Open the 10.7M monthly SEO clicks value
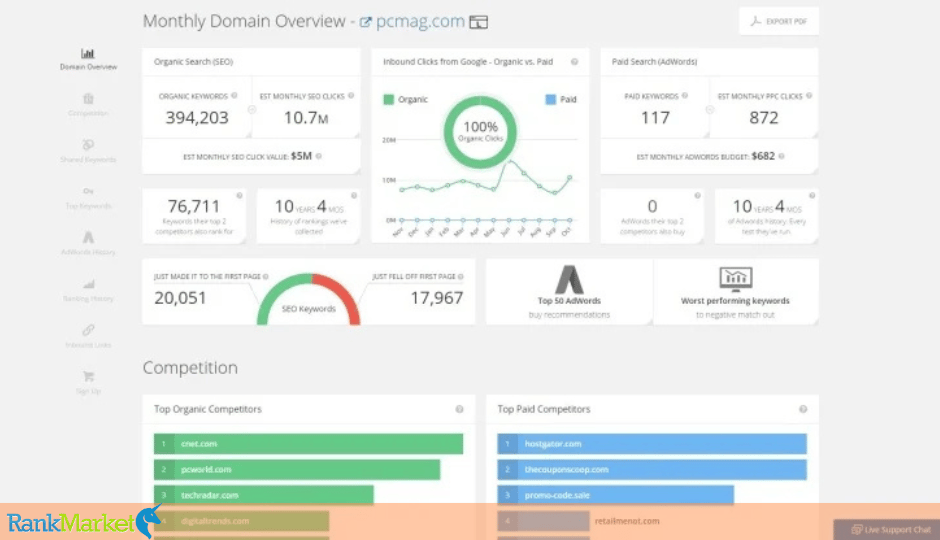This screenshot has width=940, height=540. (306, 118)
